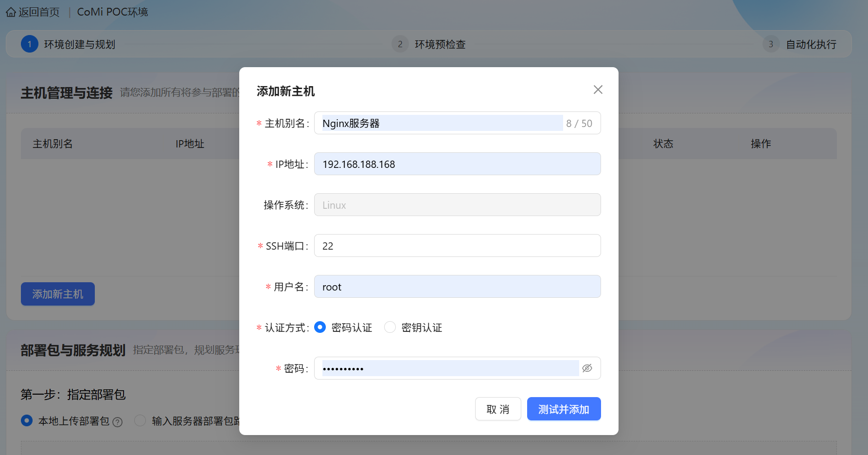Click the 添加新主机 button on the page
Viewport: 868px width, 455px height.
(x=58, y=294)
